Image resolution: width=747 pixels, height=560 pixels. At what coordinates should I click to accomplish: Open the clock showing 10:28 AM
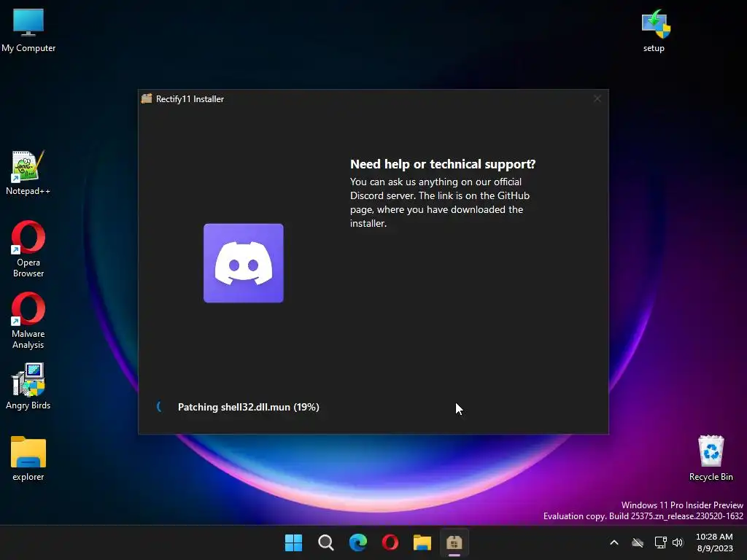tap(715, 542)
